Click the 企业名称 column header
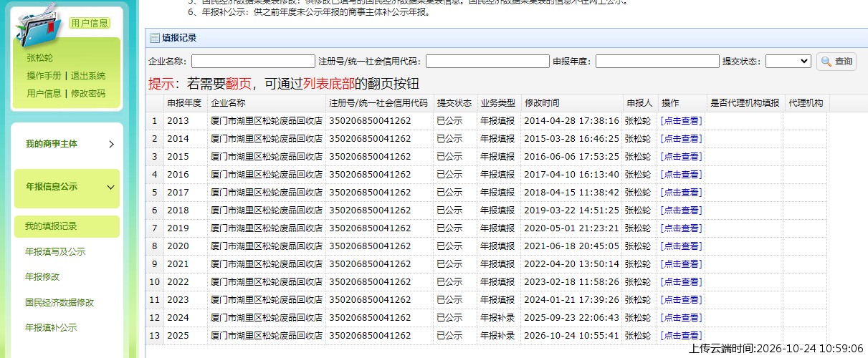The height and width of the screenshot is (358, 868). [267, 103]
